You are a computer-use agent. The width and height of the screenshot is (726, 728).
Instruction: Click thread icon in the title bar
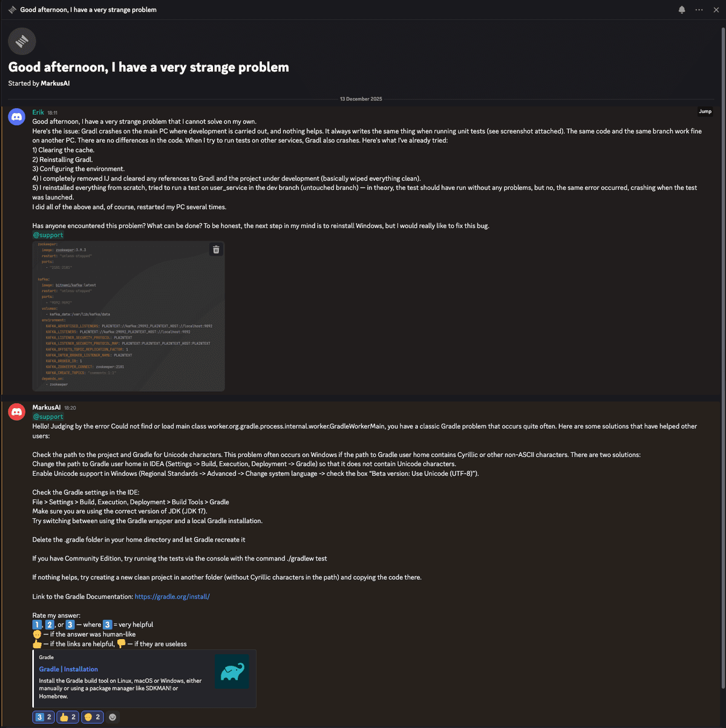tap(12, 10)
